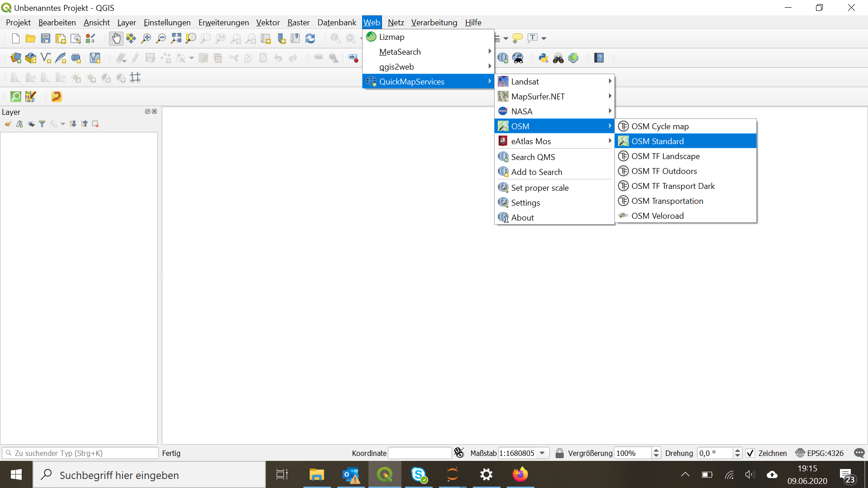Select the Pan Map hand tool
The height and width of the screenshot is (488, 868).
tap(116, 38)
